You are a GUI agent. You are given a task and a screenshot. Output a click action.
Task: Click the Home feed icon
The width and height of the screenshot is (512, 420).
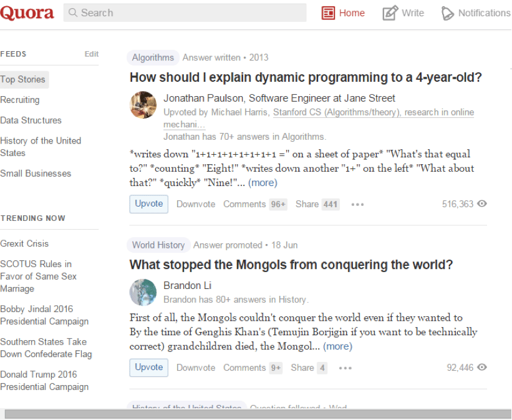point(328,13)
